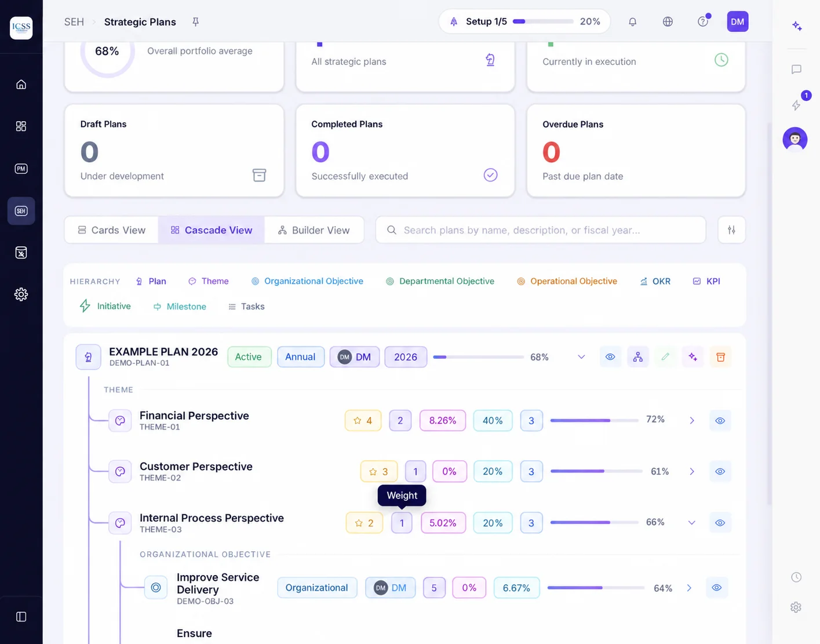This screenshot has width=820, height=644.
Task: Toggle eye icon for Improve Service Delivery
Action: (x=717, y=588)
